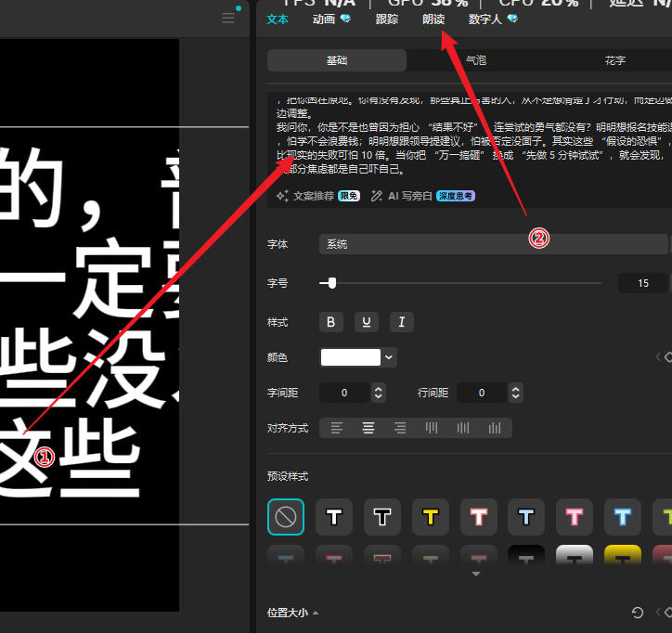Screen dimensions: 672x633
Task: Switch to the 朗读 tab
Action: coord(434,19)
